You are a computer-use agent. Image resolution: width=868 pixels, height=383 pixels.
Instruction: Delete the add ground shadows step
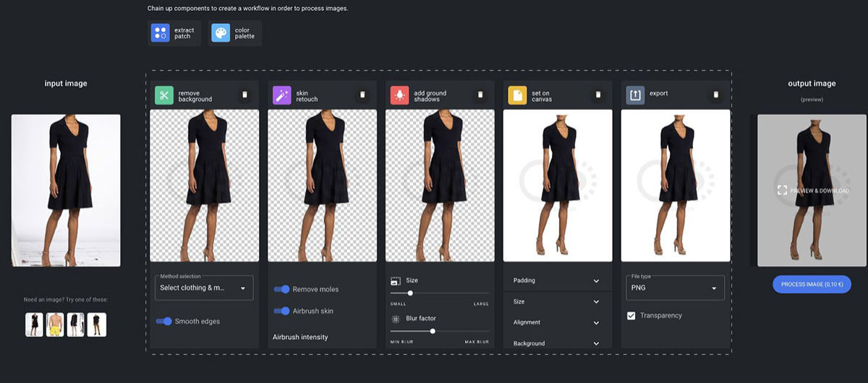click(480, 95)
